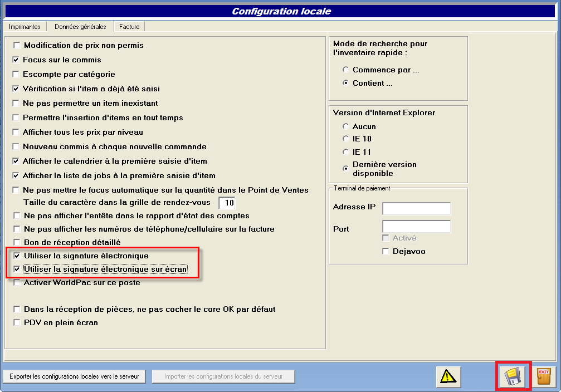This screenshot has width=561, height=392.
Task: Check the Dejavoo checkbox
Action: (386, 251)
